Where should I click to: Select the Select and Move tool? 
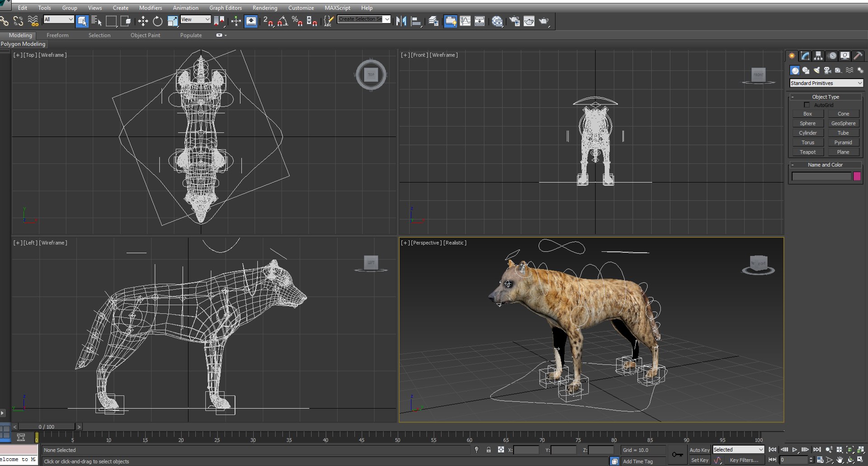(x=143, y=21)
